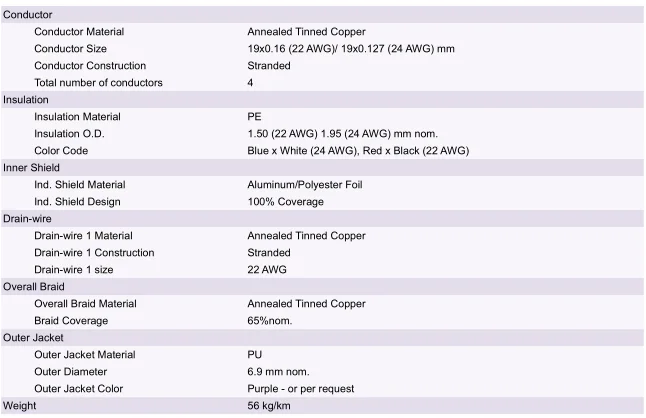The width and height of the screenshot is (646, 418).
Task: Select the Insulation Material PE value
Action: 254,117
